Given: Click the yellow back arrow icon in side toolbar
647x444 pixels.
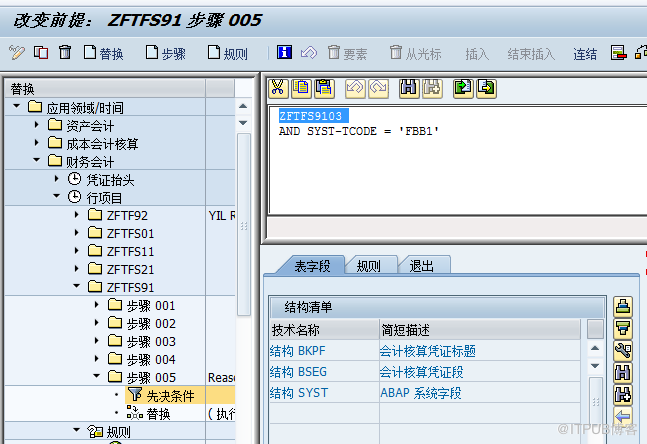Looking at the screenshot, I should 623,416.
